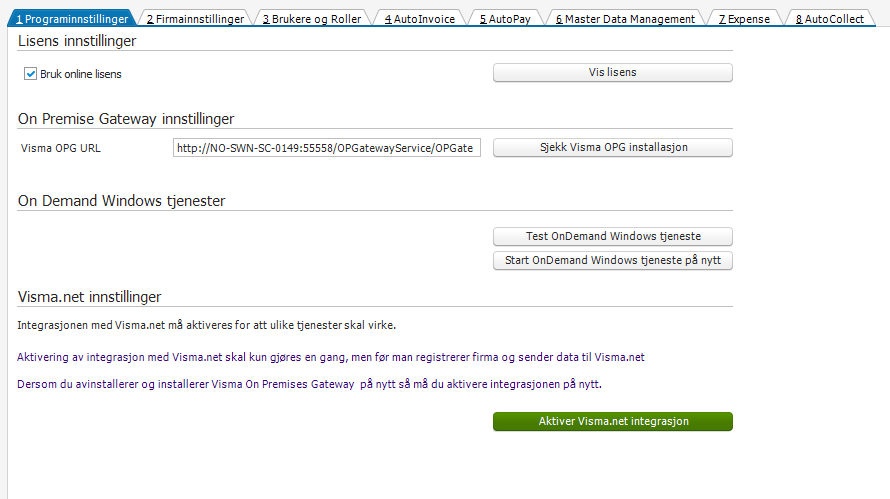Open the Master Data Management tab
This screenshot has width=890, height=499.
pos(625,19)
